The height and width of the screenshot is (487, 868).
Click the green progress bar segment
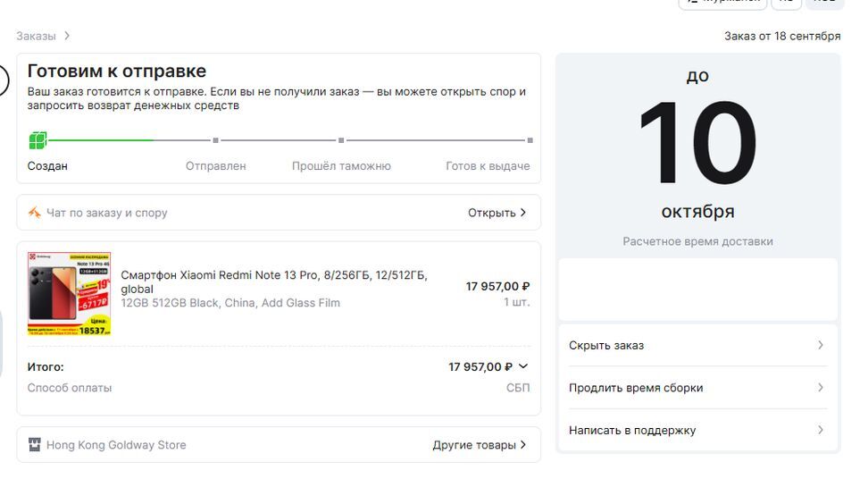coord(100,140)
